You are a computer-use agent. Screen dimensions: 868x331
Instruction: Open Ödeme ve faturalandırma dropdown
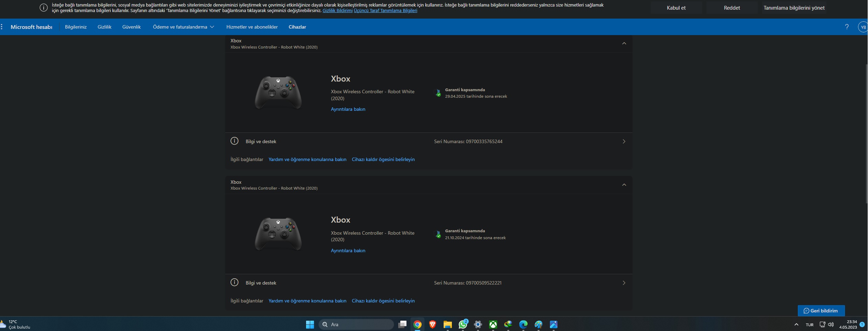[x=183, y=27]
